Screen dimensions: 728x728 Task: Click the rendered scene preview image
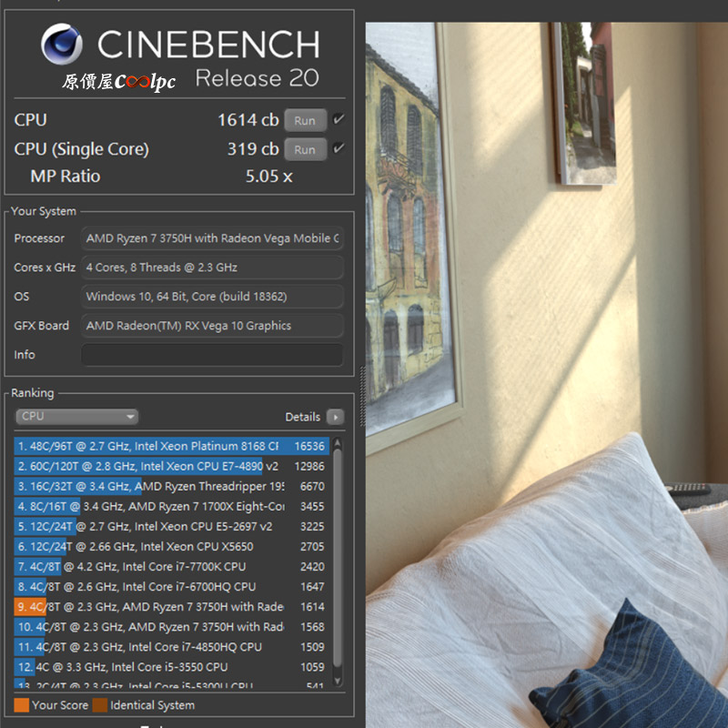[x=547, y=375]
